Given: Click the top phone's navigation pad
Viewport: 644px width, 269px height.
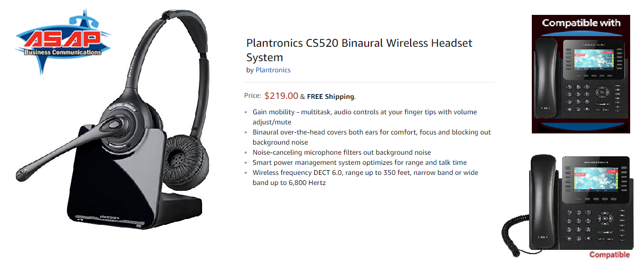Looking at the screenshot, I should [601, 93].
